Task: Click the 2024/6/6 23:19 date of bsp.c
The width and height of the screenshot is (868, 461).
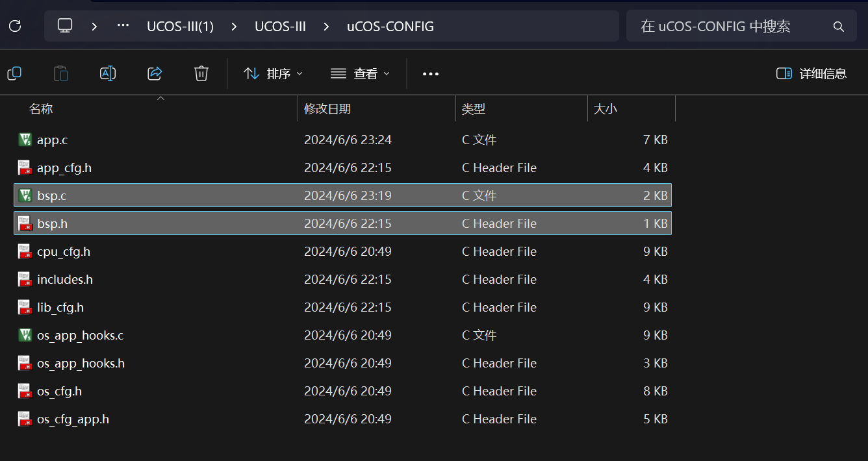Action: click(x=348, y=195)
